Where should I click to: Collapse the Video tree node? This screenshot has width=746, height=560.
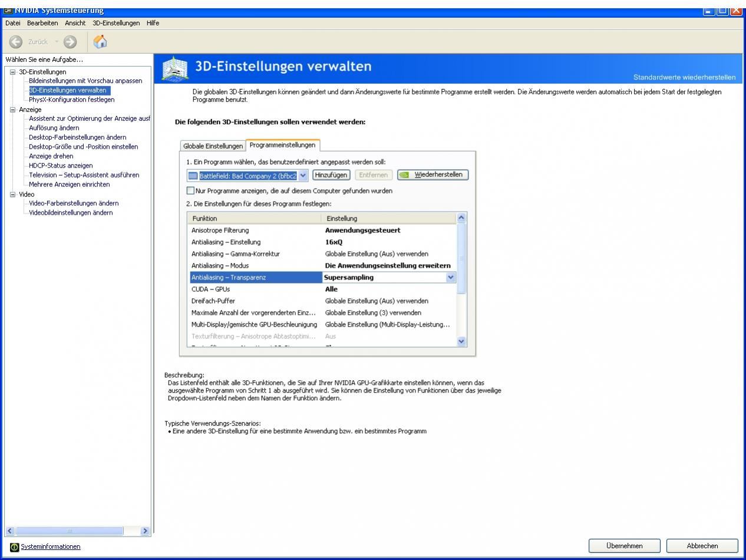[x=13, y=195]
